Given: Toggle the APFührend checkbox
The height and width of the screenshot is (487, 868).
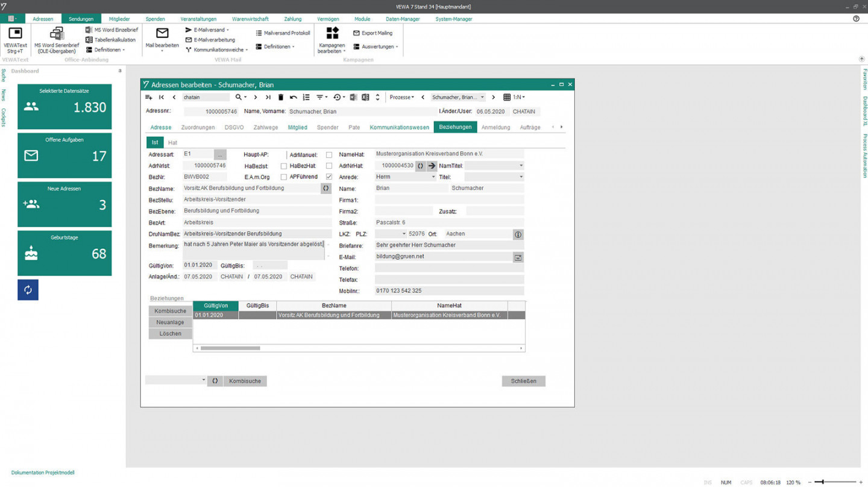Looking at the screenshot, I should click(329, 177).
